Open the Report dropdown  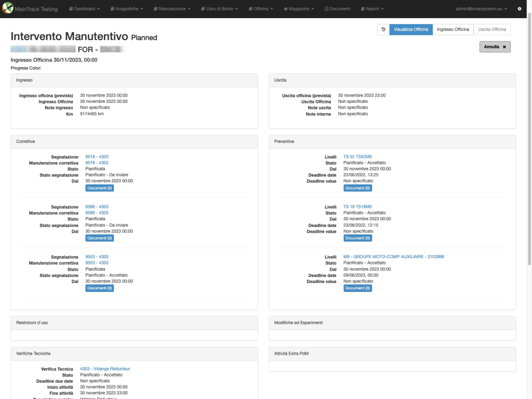pos(372,9)
